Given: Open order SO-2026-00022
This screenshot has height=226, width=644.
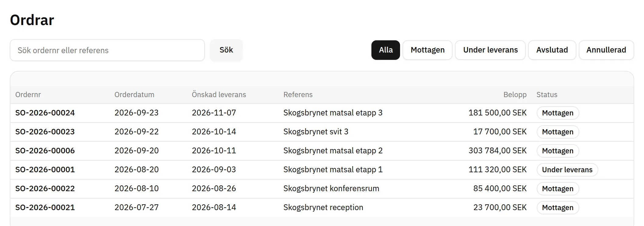Looking at the screenshot, I should [45, 189].
